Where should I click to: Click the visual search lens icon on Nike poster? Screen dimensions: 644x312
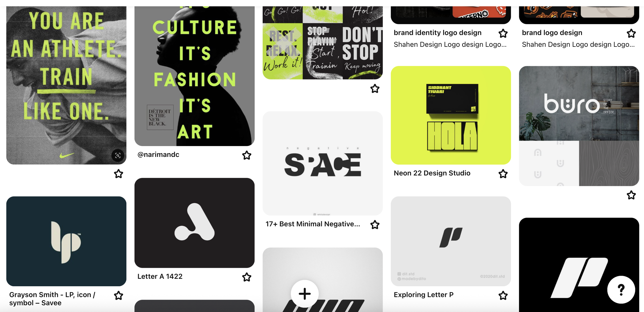coord(118,155)
